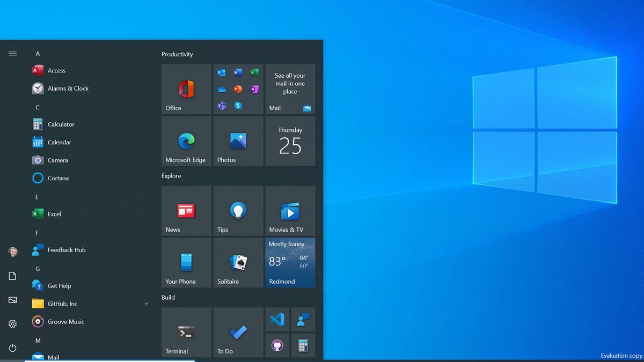Open Feedback Hub from the app list

(x=91, y=250)
